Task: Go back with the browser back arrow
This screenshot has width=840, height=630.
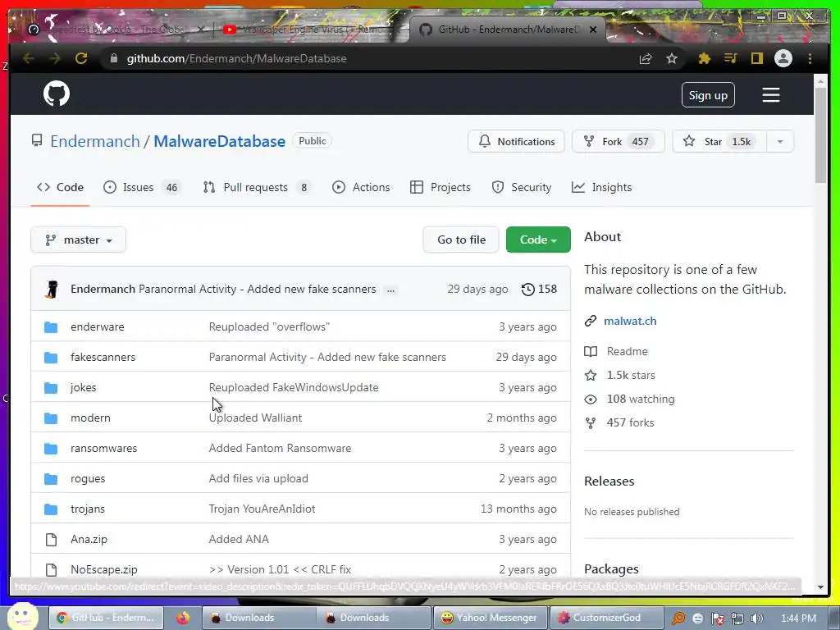Action: pos(29,58)
